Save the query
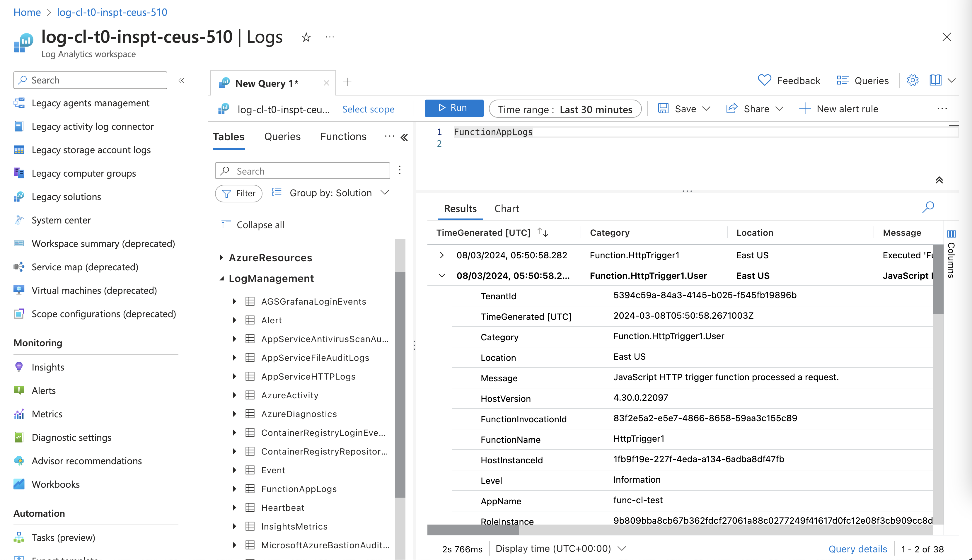Viewport: 972px width, 560px height. [677, 109]
